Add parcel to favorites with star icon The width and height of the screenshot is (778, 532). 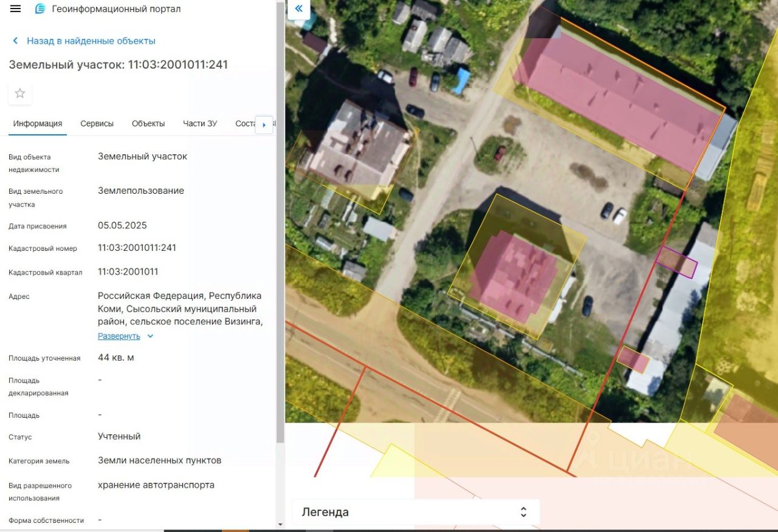(20, 93)
